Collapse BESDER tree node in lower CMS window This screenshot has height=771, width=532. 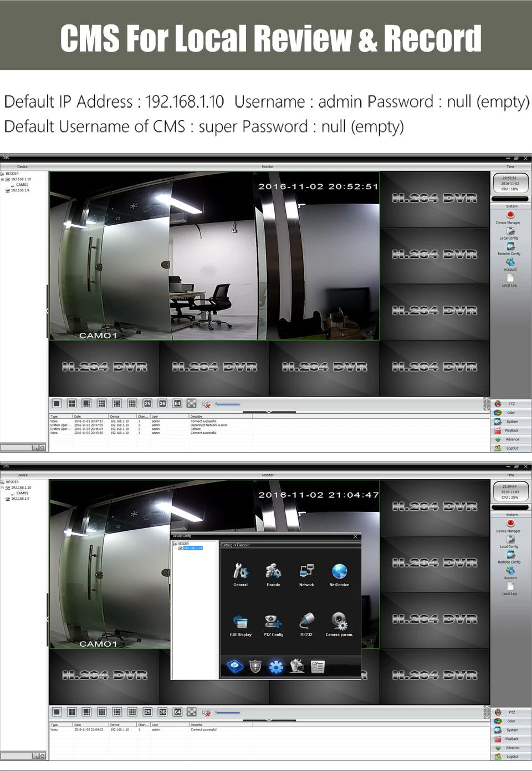point(2,482)
